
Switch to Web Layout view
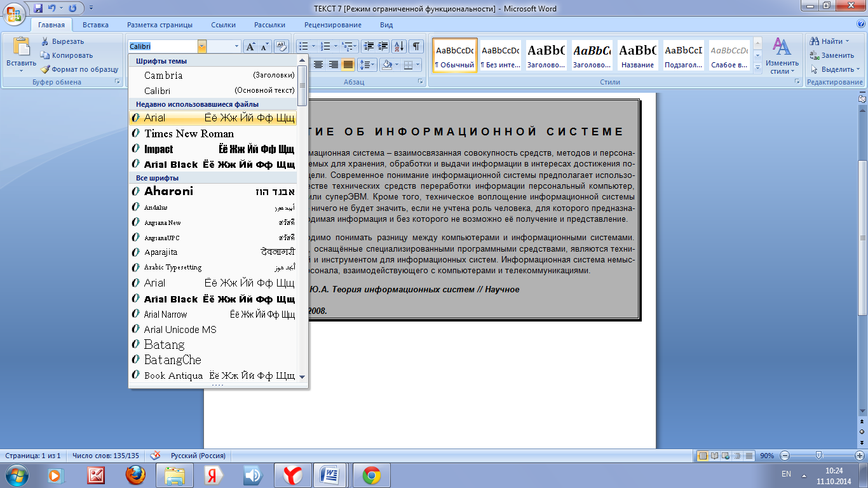[x=726, y=456]
